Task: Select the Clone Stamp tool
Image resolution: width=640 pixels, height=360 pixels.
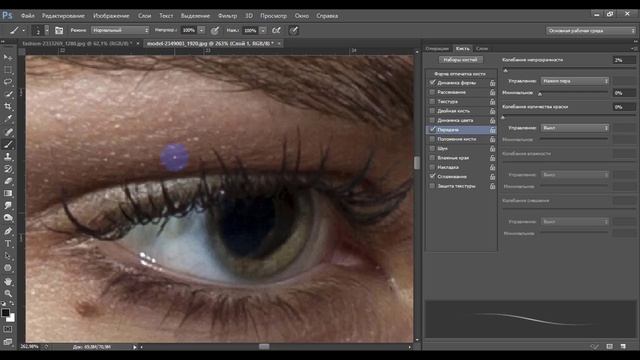Action: pyautogui.click(x=8, y=157)
